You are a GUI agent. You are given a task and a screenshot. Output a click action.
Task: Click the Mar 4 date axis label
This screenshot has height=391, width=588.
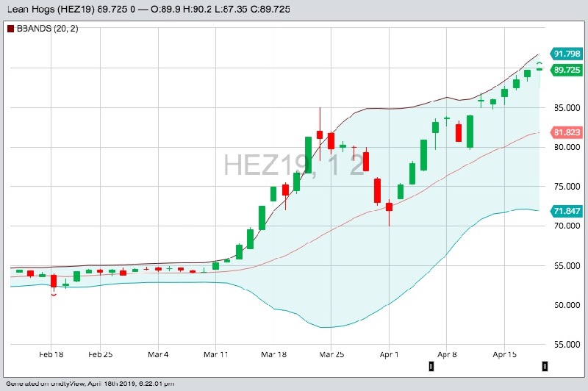point(158,354)
